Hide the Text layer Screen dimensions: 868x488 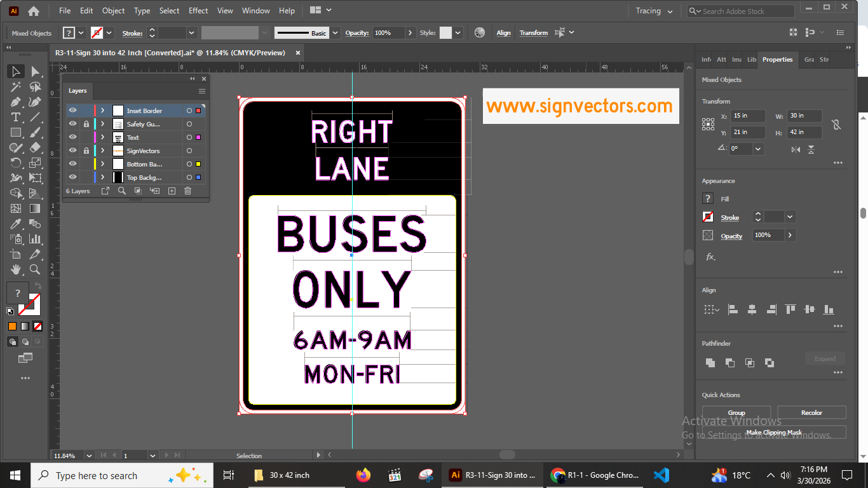tap(72, 137)
